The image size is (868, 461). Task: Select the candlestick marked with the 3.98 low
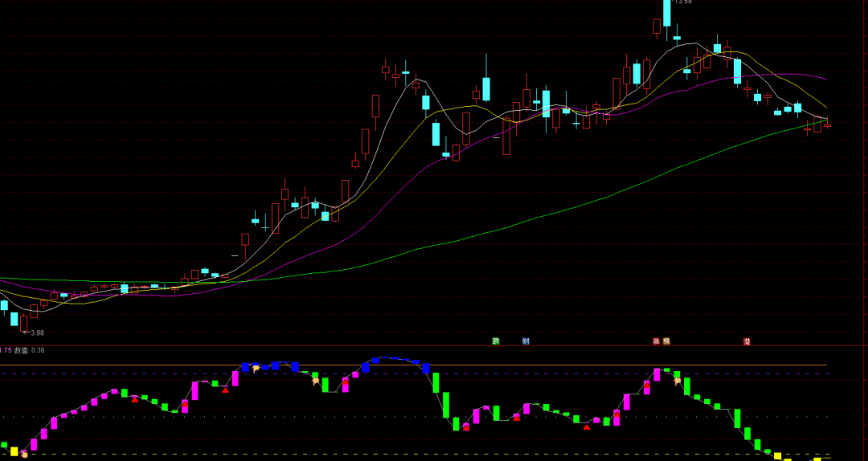[24, 323]
